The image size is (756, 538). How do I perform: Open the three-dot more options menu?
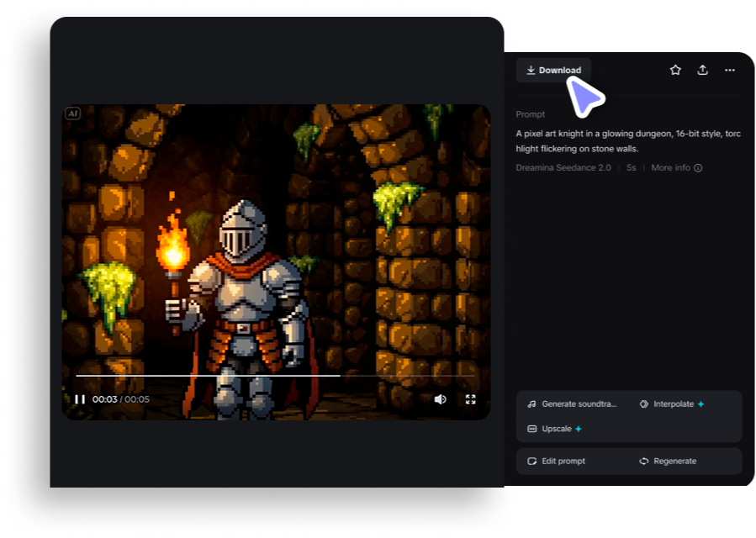coord(729,70)
